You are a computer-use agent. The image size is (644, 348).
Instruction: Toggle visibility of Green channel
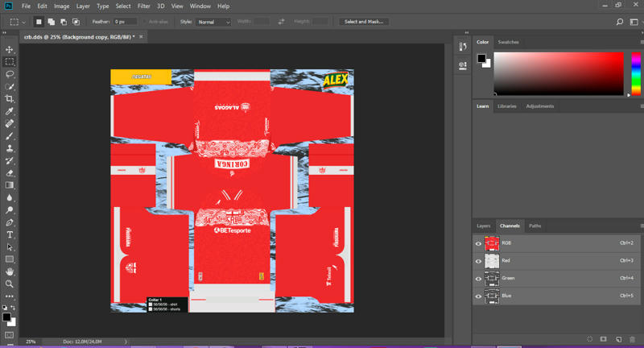[x=478, y=279]
